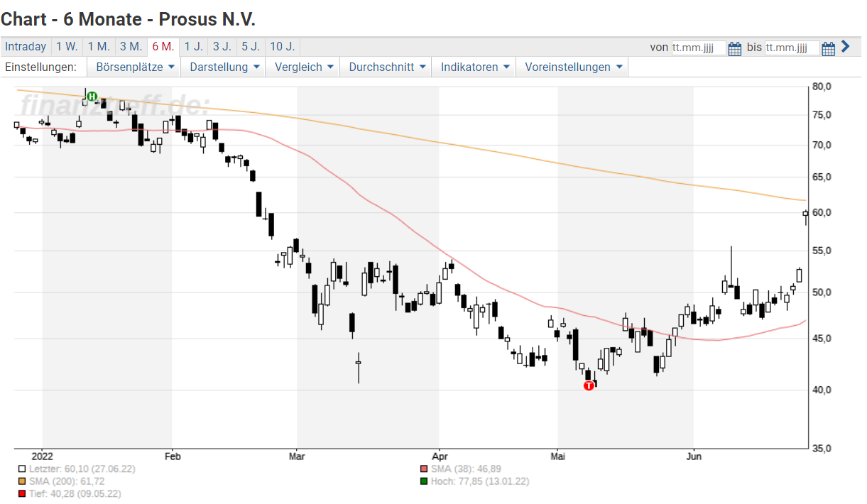Click the blue arrow to apply dates
Screen dimensions: 867x504
pyautogui.click(x=845, y=47)
